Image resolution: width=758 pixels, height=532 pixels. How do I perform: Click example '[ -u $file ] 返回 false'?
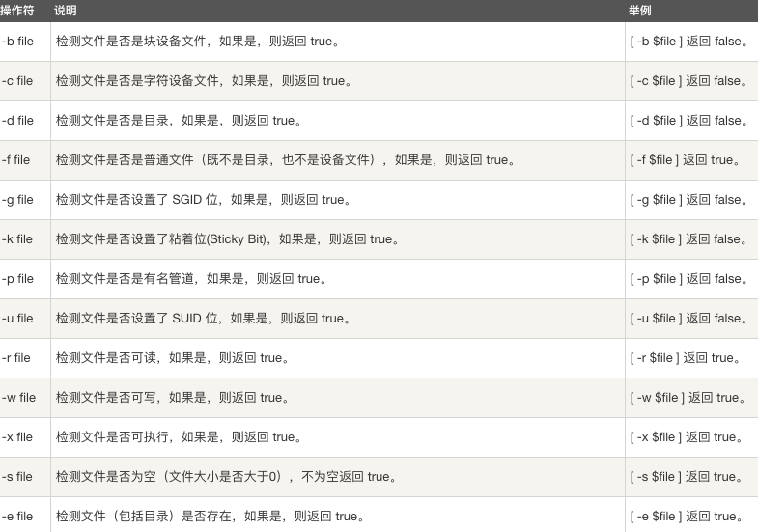[689, 319]
